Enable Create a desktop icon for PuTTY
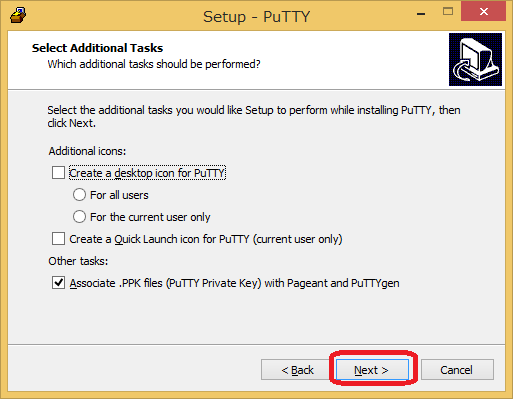The width and height of the screenshot is (513, 399). (x=58, y=173)
